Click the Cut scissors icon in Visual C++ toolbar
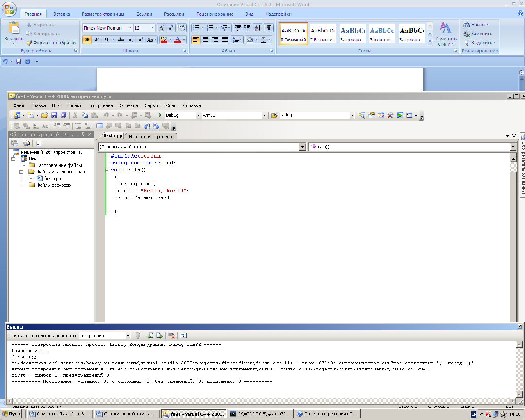525x420 pixels. point(75,115)
